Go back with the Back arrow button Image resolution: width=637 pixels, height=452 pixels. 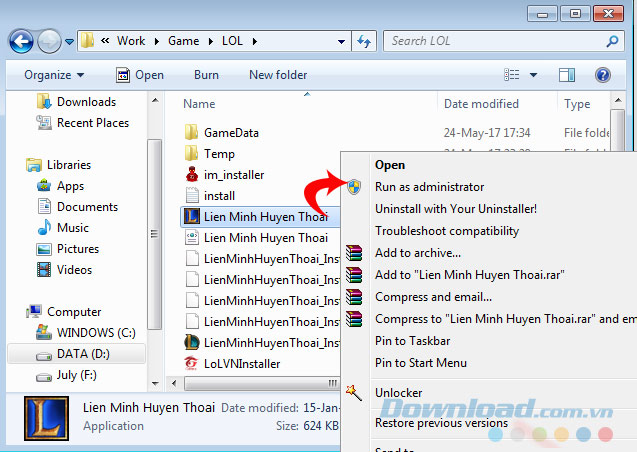pos(21,41)
